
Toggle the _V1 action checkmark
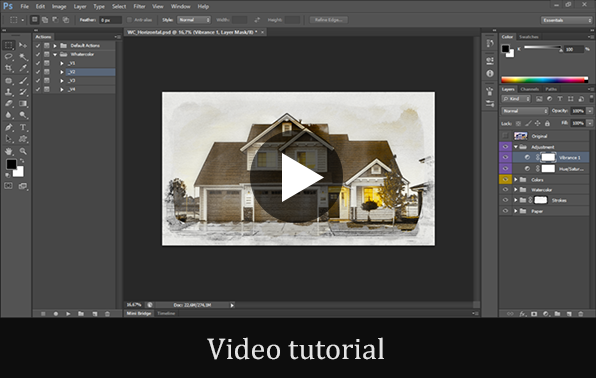coord(38,63)
